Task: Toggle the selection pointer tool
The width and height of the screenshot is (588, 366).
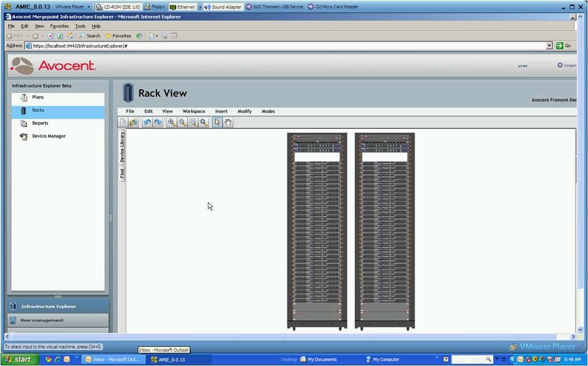Action: point(217,122)
